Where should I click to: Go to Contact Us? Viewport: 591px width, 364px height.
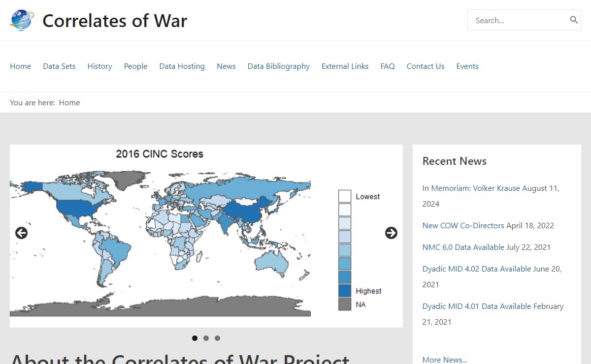[426, 66]
